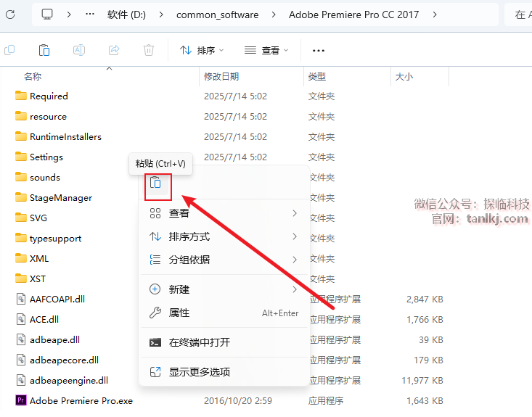The width and height of the screenshot is (532, 417).
Task: Click Adobe Premiere Pro CC 2017 breadcrumb
Action: [x=354, y=15]
